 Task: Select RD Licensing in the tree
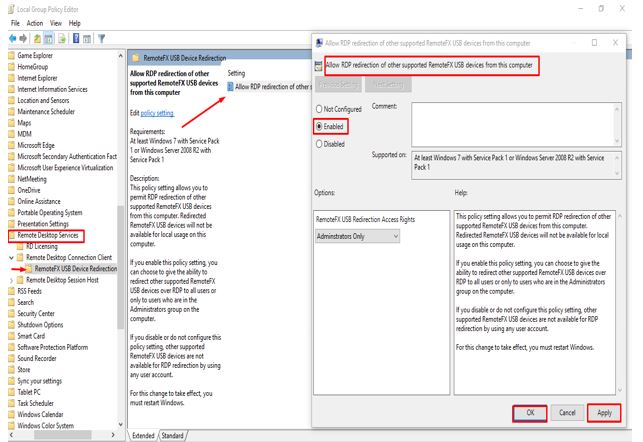click(x=42, y=246)
